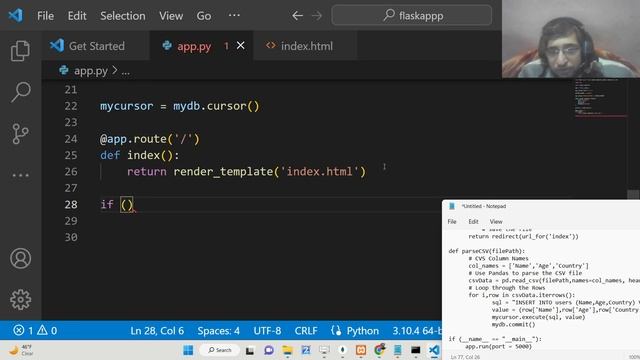640x360 pixels.
Task: Open the Explorer view in activity bar
Action: click(x=20, y=51)
